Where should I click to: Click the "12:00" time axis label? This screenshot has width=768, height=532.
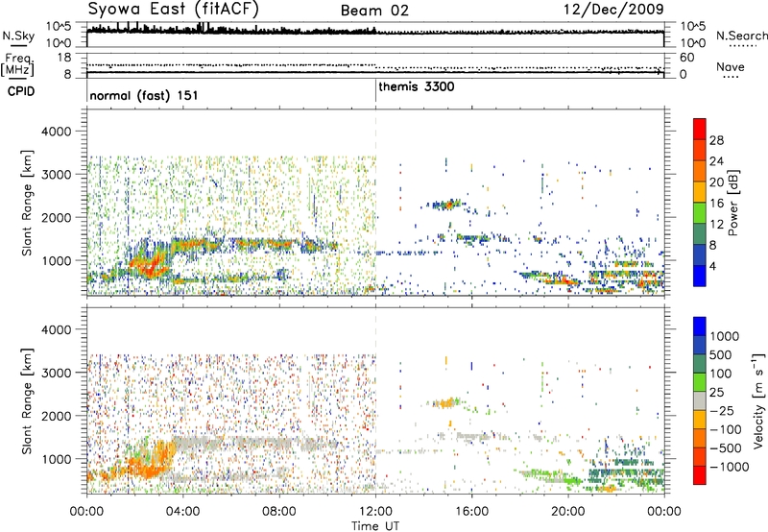(375, 512)
